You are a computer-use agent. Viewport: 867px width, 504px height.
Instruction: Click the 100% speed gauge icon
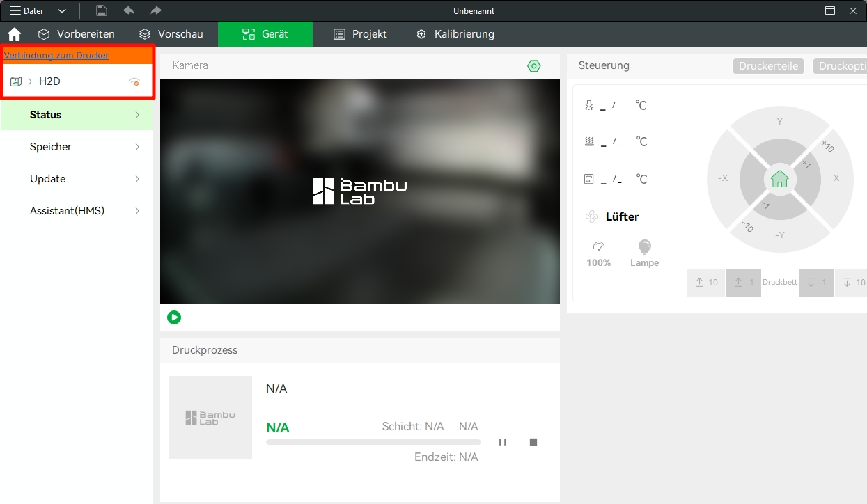tap(599, 246)
